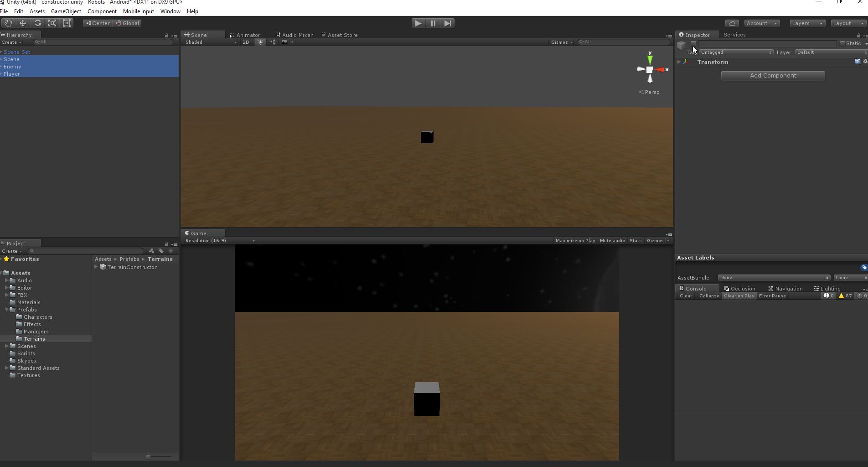Adjust the Project panel zoom slider

click(x=149, y=457)
